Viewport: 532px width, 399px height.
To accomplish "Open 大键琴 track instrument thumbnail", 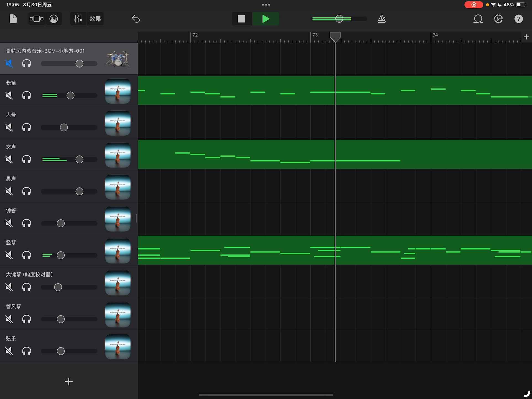I will tap(118, 283).
